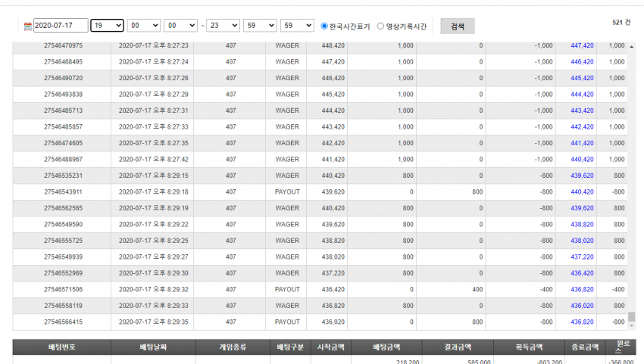Open ending balance link 444,420
Viewport: 644px width, 364px height.
click(582, 95)
